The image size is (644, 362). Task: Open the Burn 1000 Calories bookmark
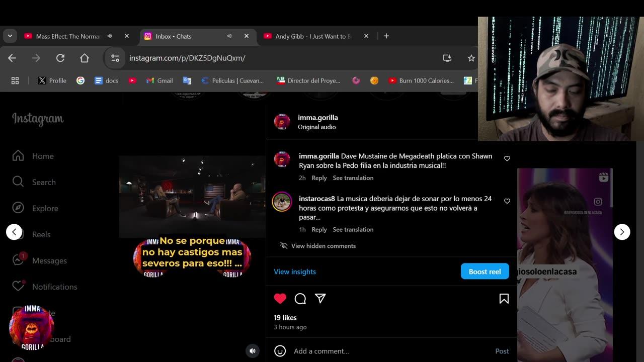421,80
